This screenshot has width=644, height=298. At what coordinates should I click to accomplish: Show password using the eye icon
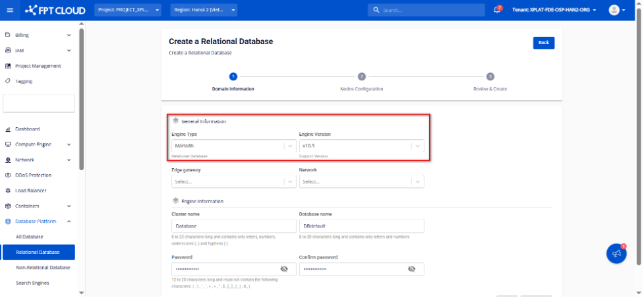tap(284, 269)
